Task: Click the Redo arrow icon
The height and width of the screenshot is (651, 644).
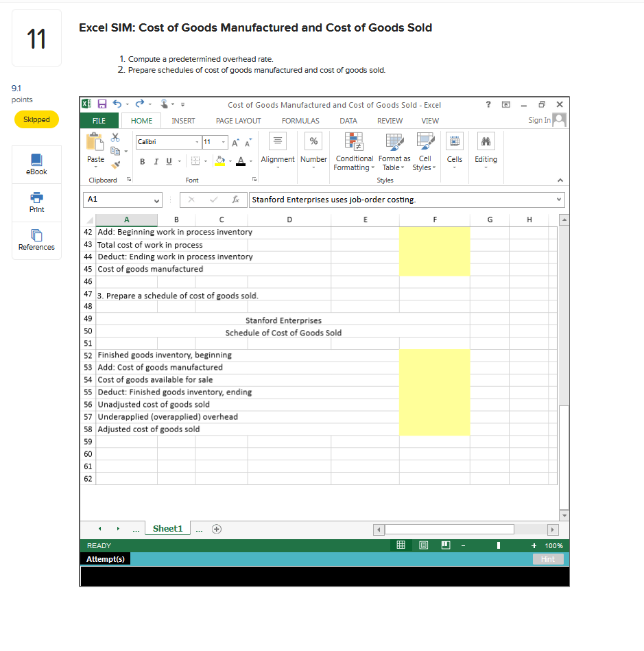Action: click(x=140, y=104)
